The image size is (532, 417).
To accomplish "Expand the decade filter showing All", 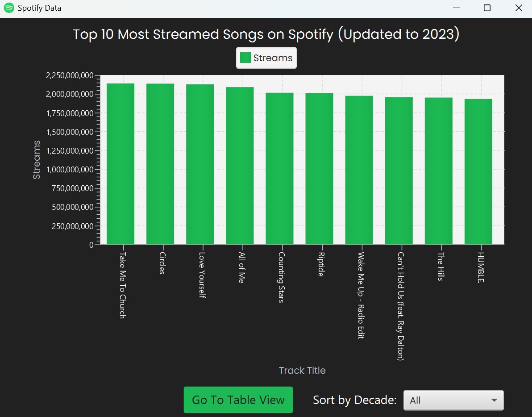I will [453, 400].
